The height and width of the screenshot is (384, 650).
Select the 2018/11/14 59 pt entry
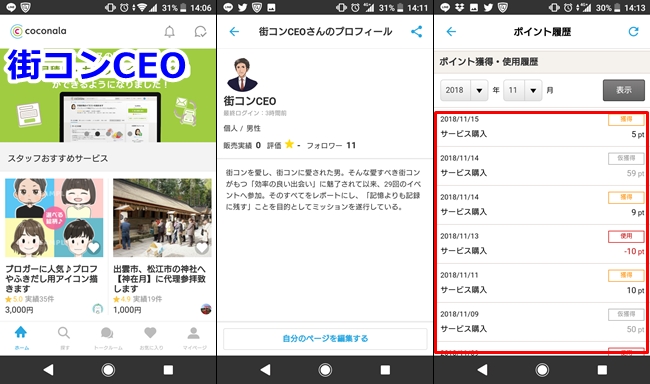coord(542,166)
